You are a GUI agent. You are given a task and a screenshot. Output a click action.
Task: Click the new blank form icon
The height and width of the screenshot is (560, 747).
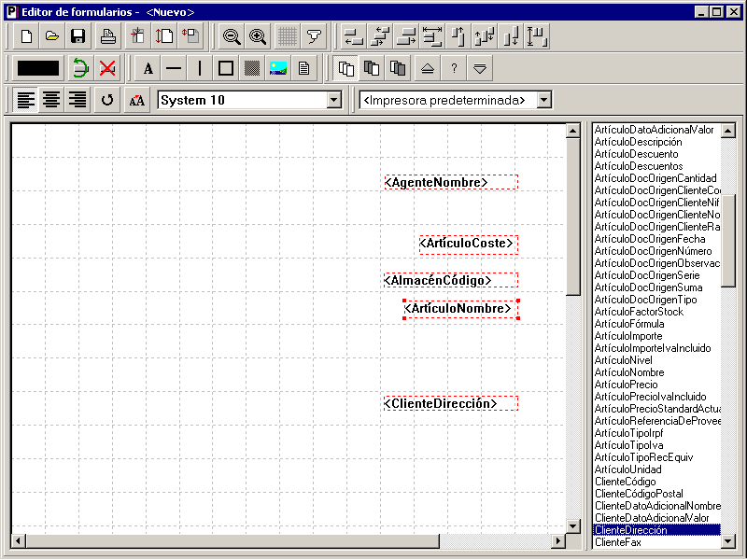click(x=27, y=36)
